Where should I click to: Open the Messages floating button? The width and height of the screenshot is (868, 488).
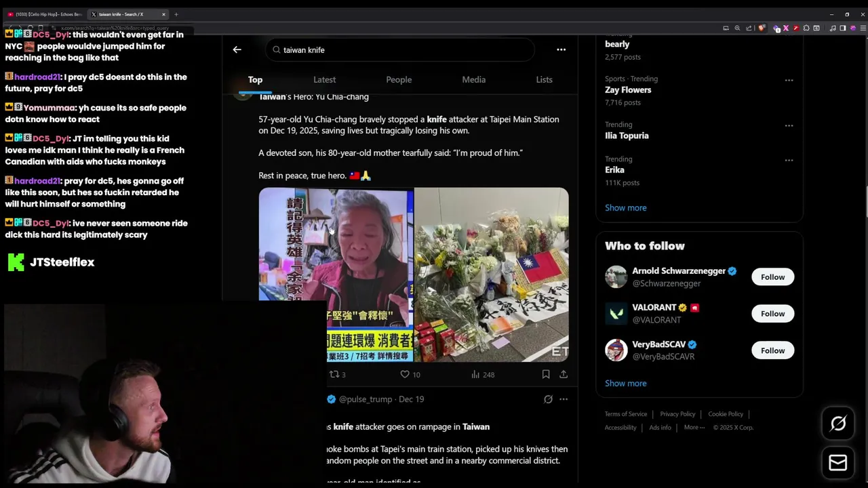(838, 462)
